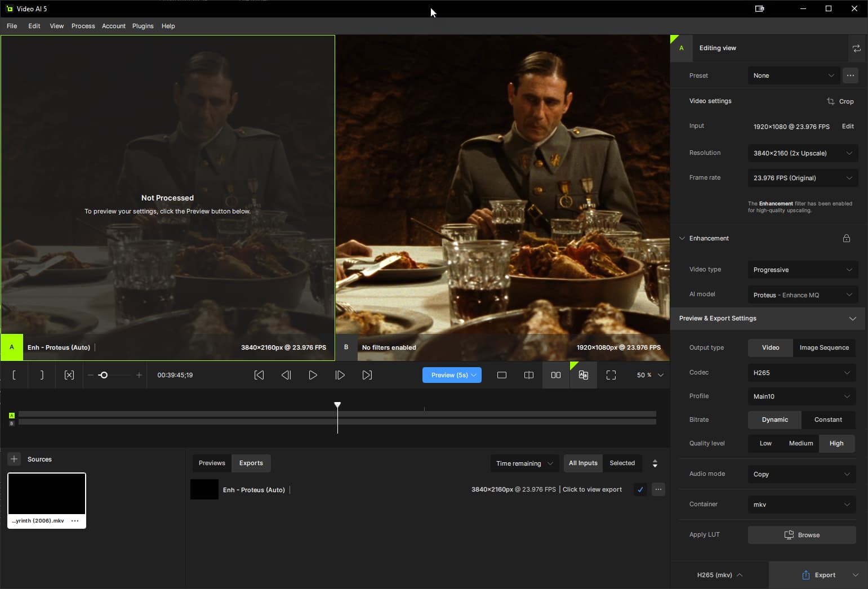This screenshot has width=868, height=589.
Task: Set the trim out-point bracket
Action: pos(42,375)
